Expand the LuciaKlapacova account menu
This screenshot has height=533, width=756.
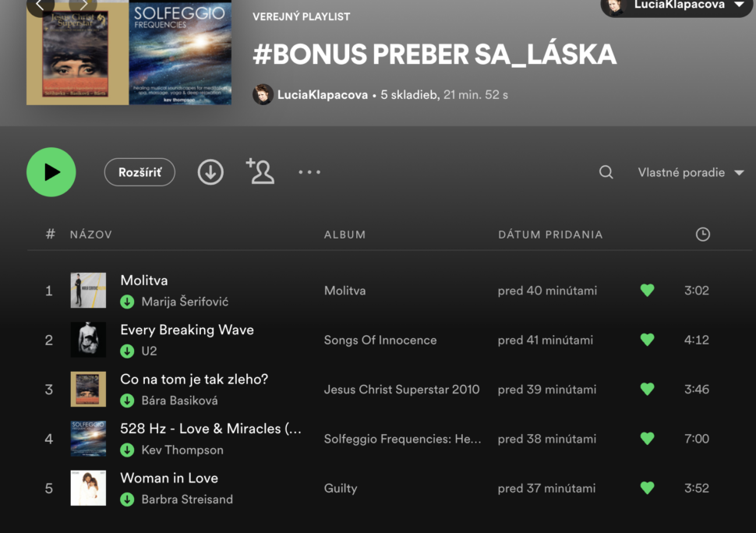[678, 5]
